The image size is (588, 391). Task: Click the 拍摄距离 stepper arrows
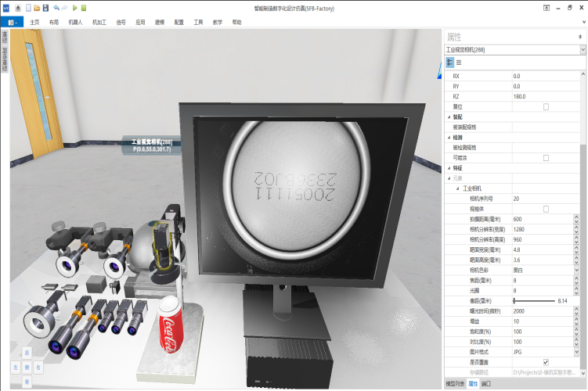576,219
